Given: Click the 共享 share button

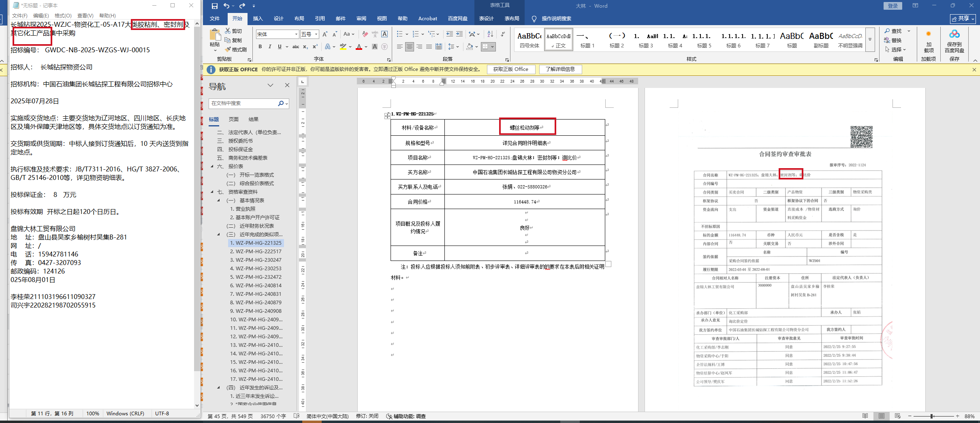Looking at the screenshot, I should click(963, 19).
